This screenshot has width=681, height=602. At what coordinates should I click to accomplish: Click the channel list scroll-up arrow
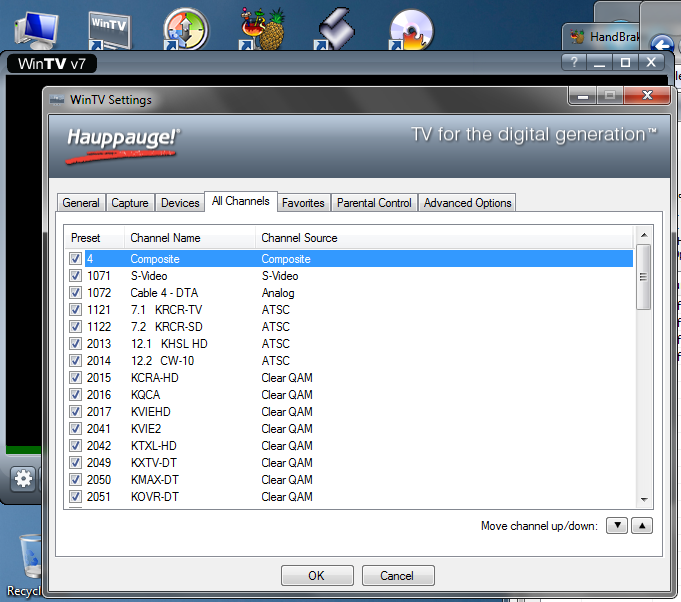[x=644, y=235]
